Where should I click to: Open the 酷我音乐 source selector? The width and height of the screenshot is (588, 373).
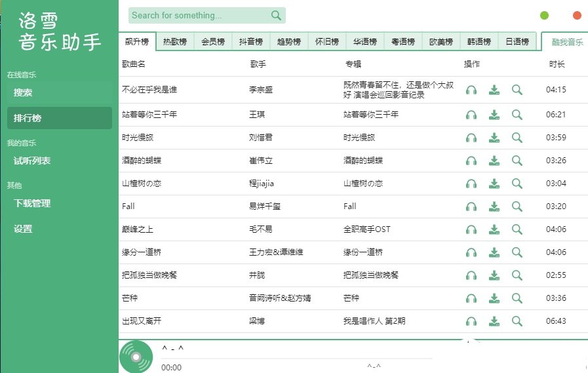(566, 42)
